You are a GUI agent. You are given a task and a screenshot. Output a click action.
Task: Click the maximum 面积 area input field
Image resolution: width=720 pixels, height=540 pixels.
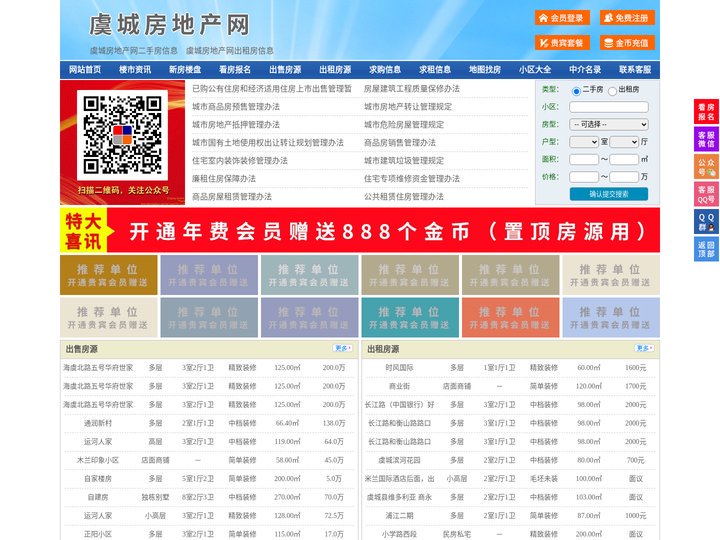pyautogui.click(x=624, y=159)
